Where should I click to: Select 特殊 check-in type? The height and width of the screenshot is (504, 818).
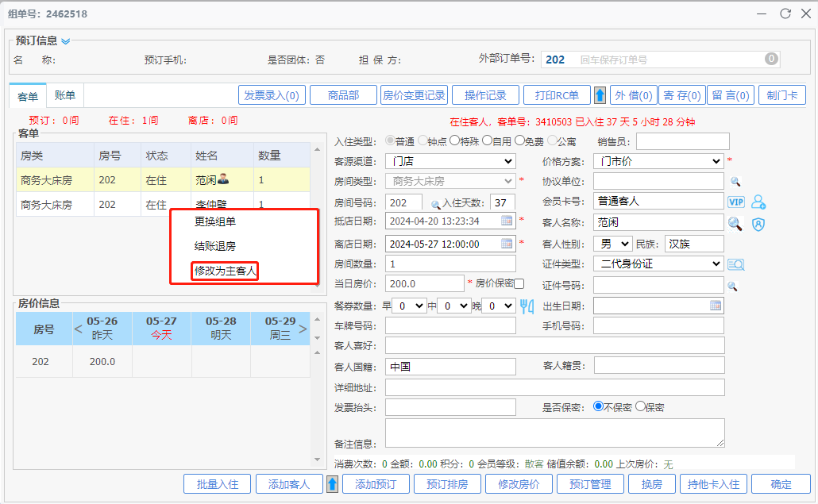tap(454, 140)
